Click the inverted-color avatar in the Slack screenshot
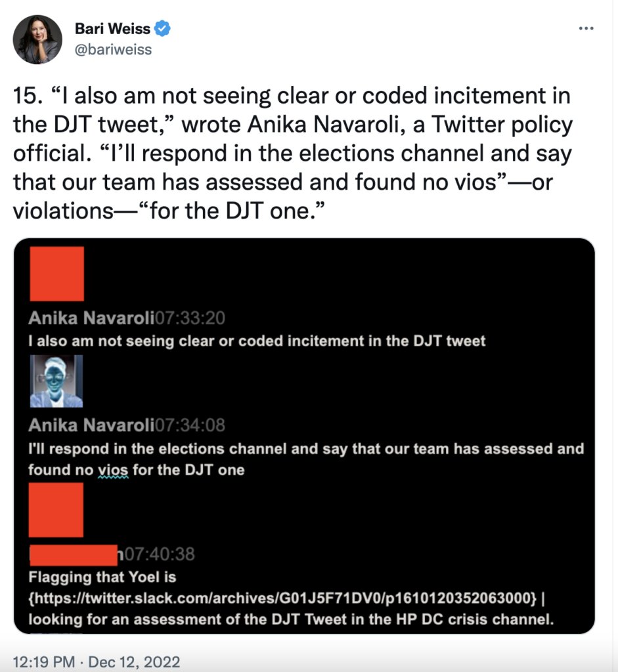Screen dimensions: 618x672 (x=56, y=381)
